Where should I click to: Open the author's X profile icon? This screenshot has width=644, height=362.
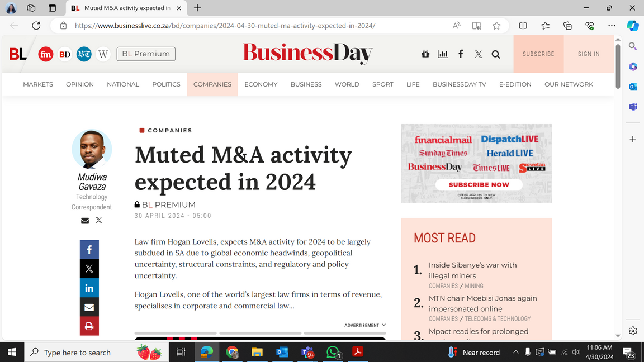coord(99,220)
